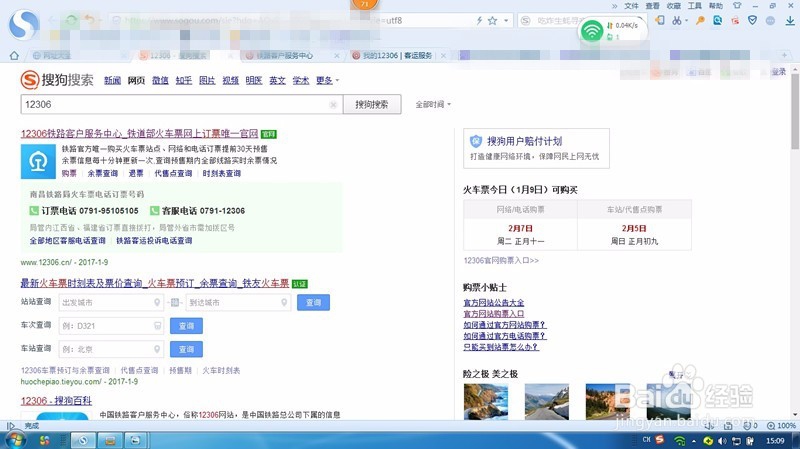Screen dimensions: 800x449
Task: Open the 收藏 menu
Action: 674,6
